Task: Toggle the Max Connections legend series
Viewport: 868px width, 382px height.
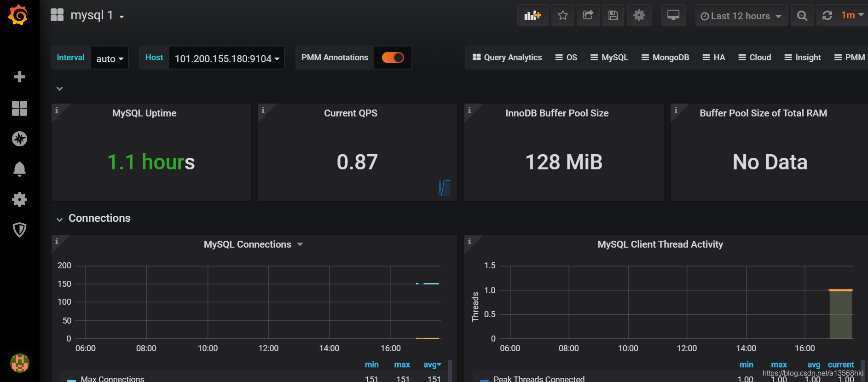Action: (112, 379)
